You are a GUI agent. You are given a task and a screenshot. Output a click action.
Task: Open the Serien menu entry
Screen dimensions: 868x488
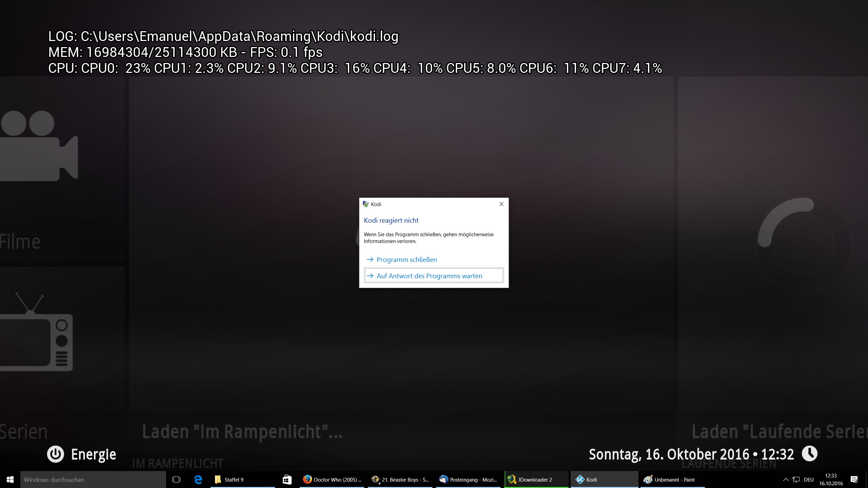point(23,432)
